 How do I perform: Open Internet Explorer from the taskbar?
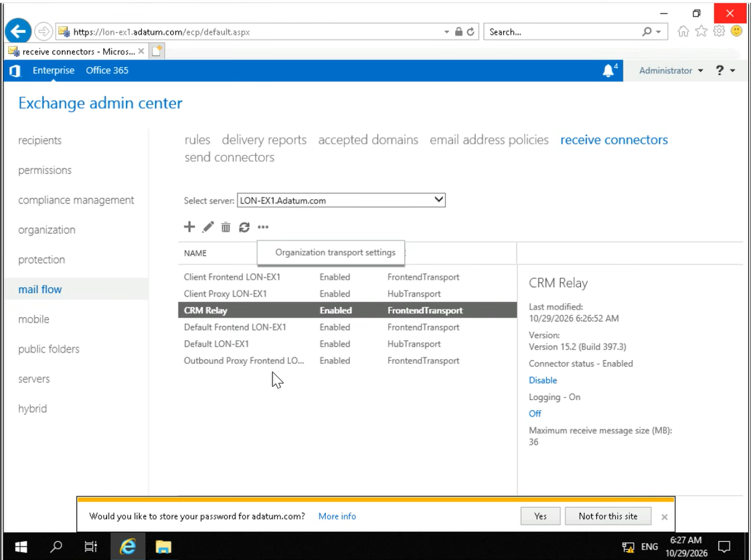128,546
